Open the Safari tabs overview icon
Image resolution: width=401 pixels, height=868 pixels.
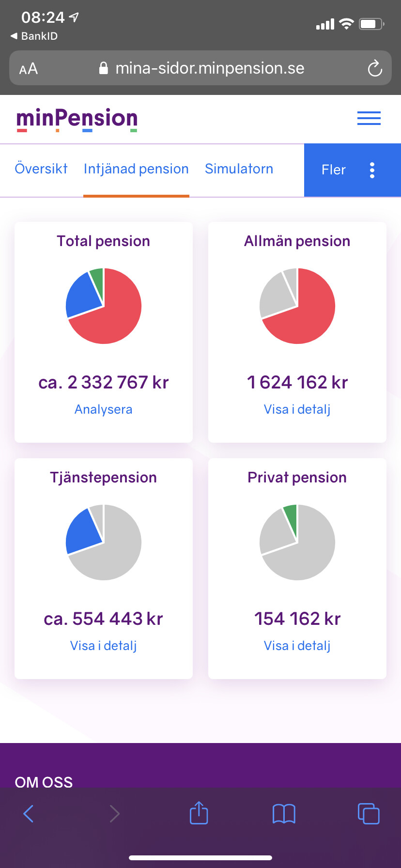(369, 813)
